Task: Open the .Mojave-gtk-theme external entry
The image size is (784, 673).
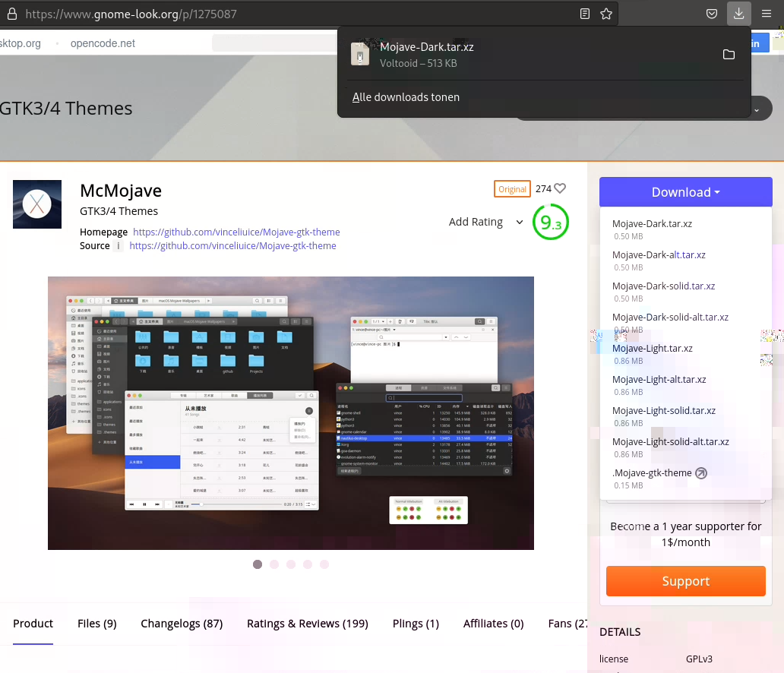Action: pos(652,473)
